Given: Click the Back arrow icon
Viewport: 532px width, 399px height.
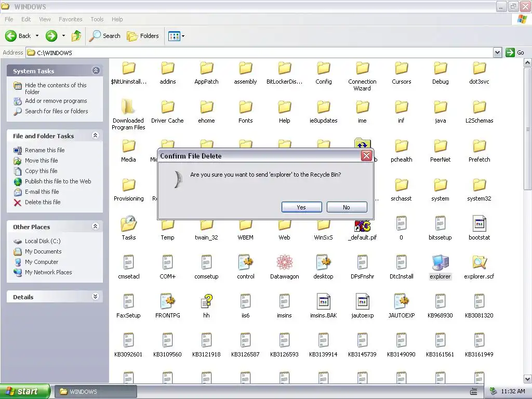Looking at the screenshot, I should click(x=10, y=36).
